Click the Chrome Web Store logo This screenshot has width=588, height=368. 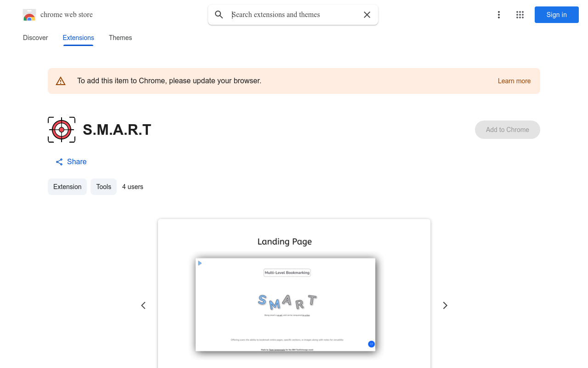click(29, 15)
